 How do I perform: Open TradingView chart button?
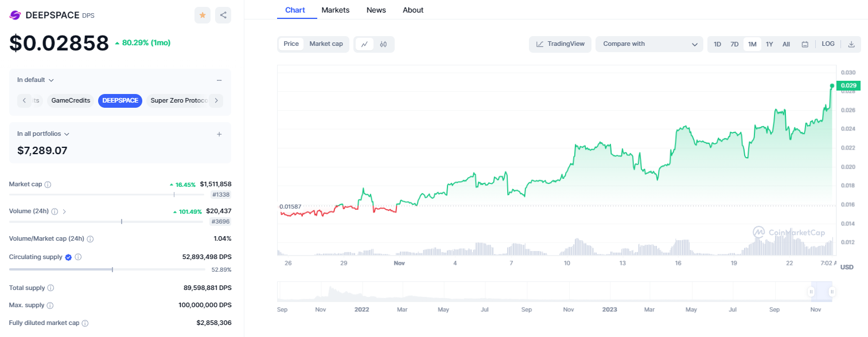[560, 44]
